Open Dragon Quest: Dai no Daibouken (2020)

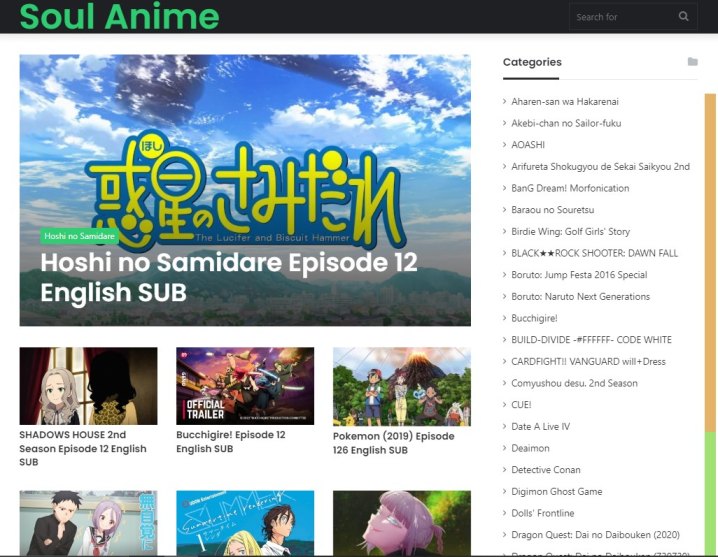pos(595,535)
